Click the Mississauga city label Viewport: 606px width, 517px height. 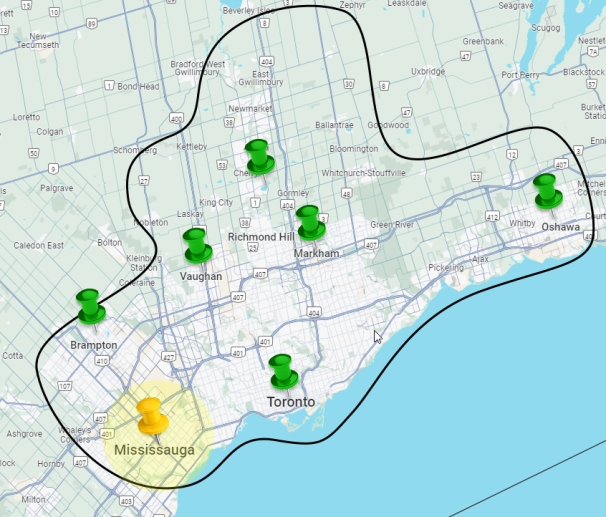tap(154, 451)
